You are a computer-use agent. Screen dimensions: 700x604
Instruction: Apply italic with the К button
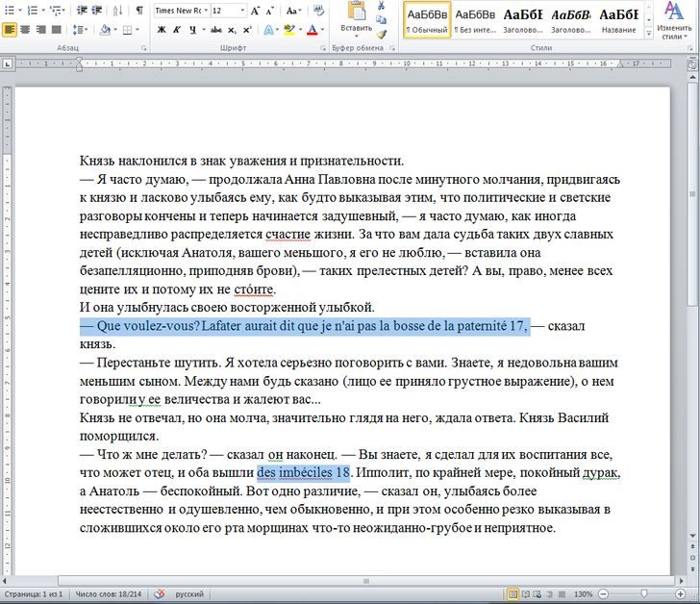coord(177,30)
